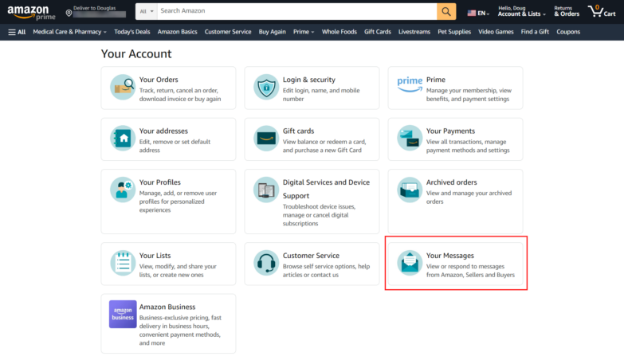Image resolution: width=624 pixels, height=364 pixels.
Task: Click the Amazon Prime logo
Action: (x=31, y=13)
